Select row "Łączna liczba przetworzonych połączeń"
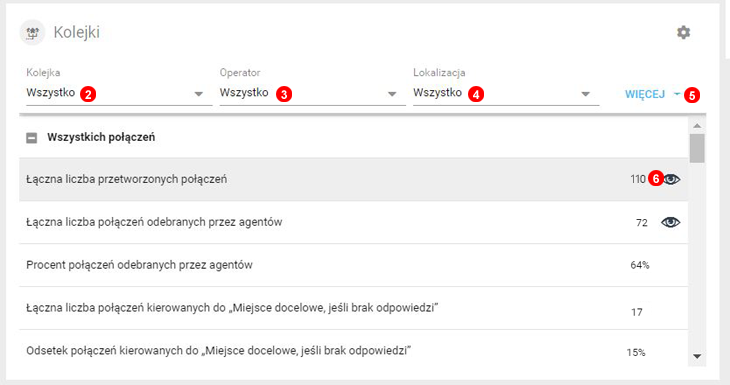This screenshot has width=730, height=385. point(353,179)
